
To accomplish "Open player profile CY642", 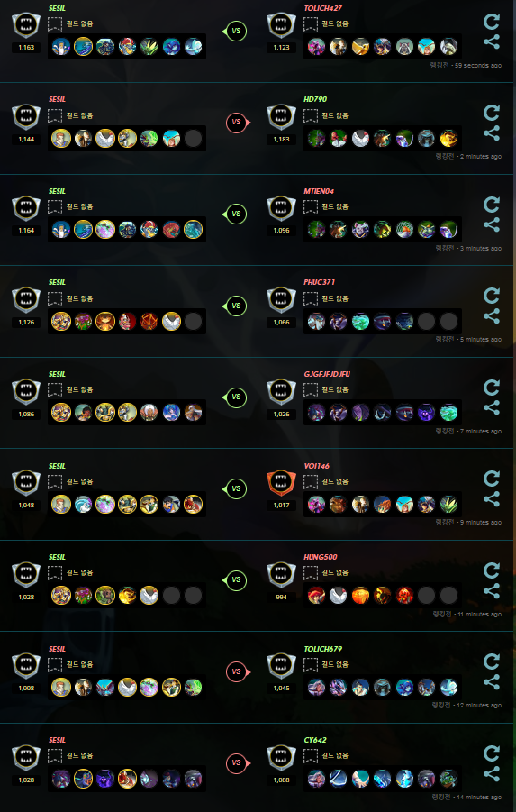I will click(315, 740).
